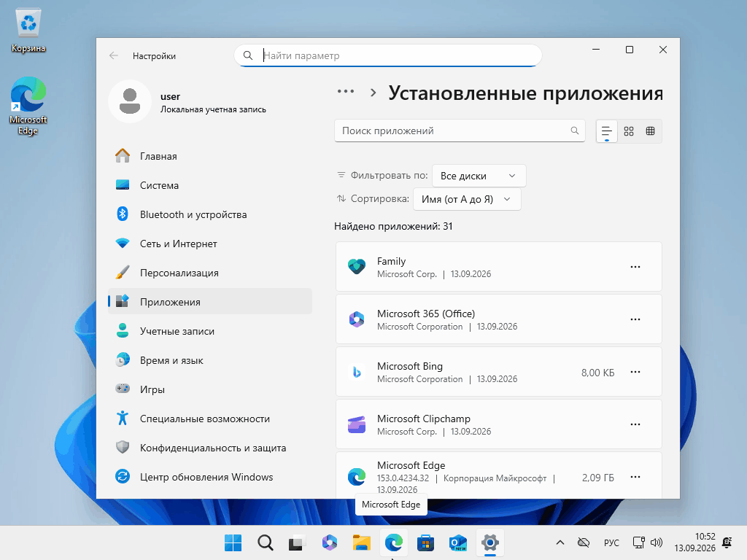Screen dimensions: 747x560
Task: Click the Microsoft 365 (Office) app icon
Action: tap(356, 319)
